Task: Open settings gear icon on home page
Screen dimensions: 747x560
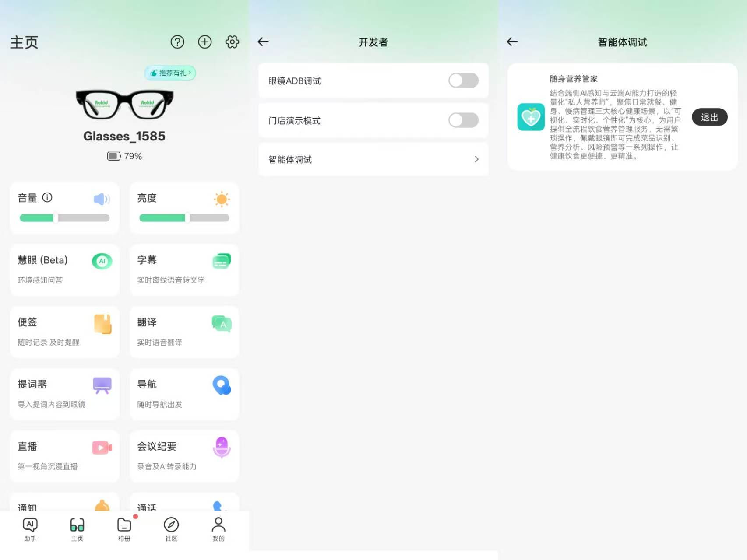Action: (232, 42)
